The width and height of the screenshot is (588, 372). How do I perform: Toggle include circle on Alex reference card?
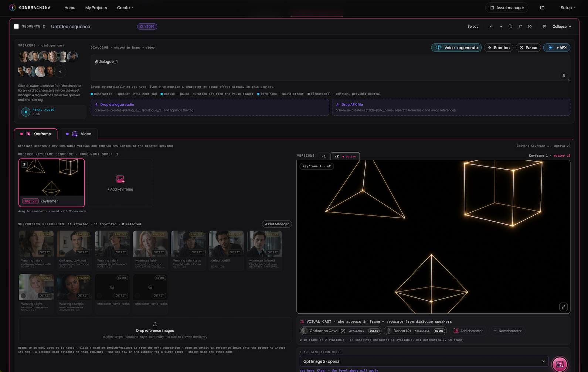tap(176, 252)
